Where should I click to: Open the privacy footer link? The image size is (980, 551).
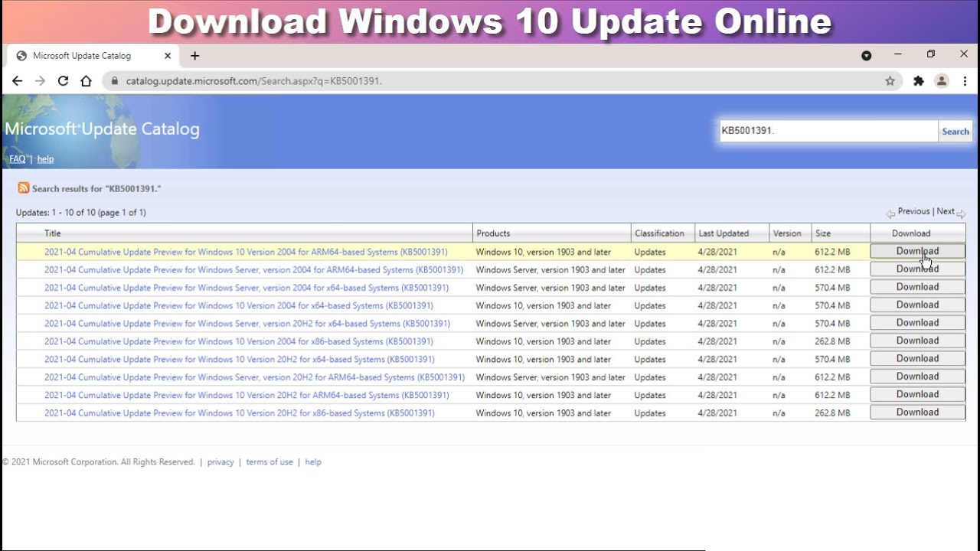pos(220,462)
